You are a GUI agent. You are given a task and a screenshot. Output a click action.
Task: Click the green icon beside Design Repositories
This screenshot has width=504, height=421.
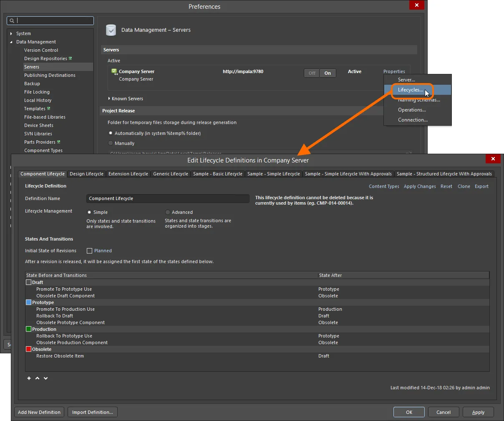point(71,58)
